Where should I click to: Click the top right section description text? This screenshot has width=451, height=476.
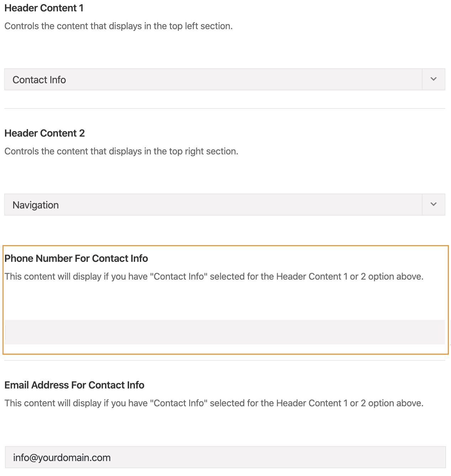click(x=121, y=151)
